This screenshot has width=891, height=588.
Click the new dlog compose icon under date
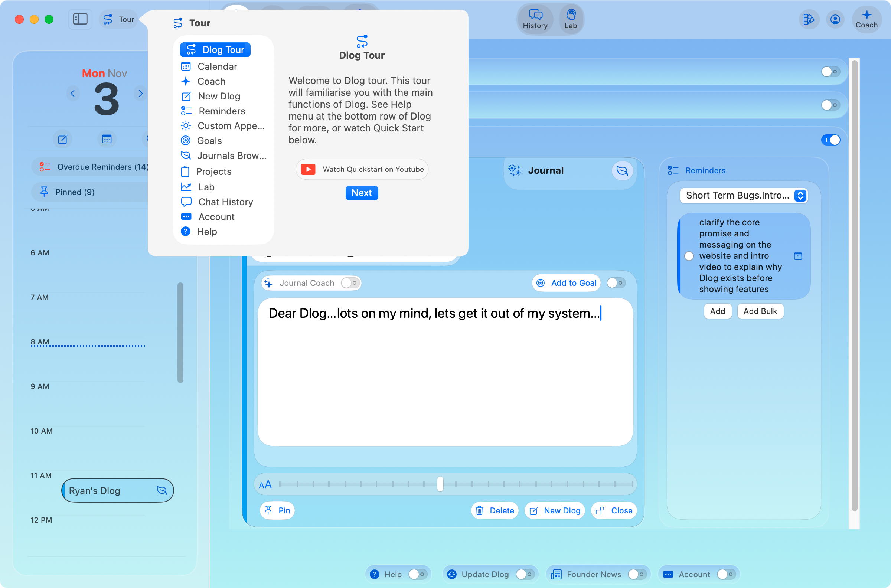pos(63,140)
